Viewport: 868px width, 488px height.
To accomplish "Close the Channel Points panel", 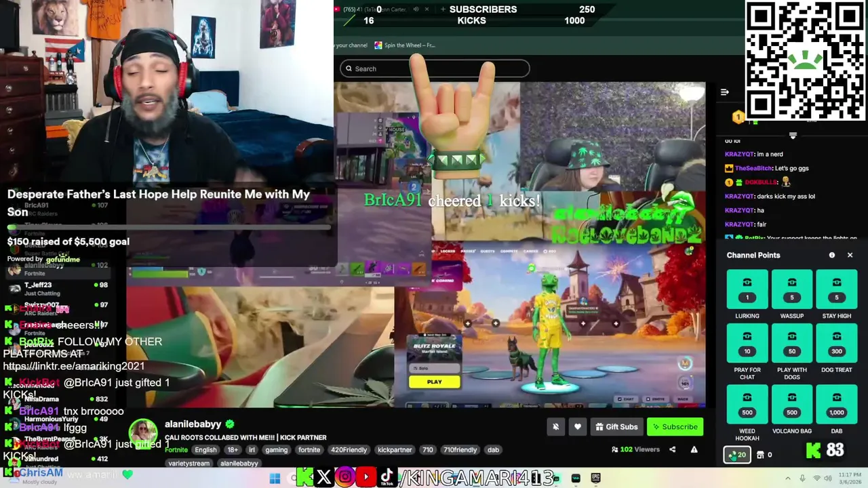I will [850, 255].
